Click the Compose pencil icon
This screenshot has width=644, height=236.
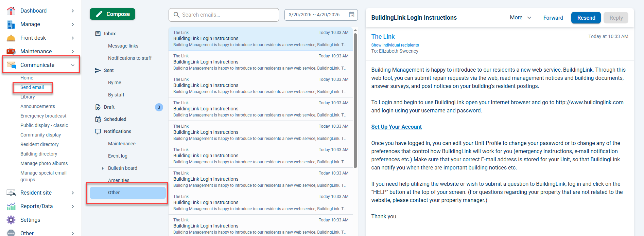[99, 14]
